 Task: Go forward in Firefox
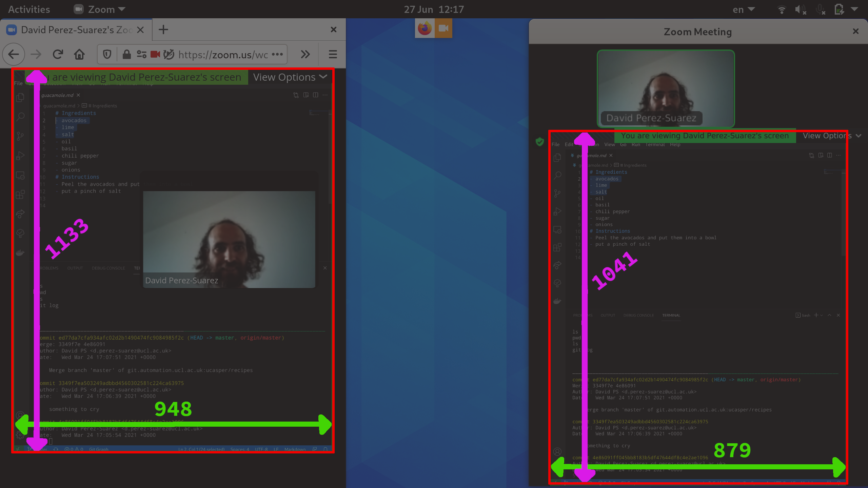tap(36, 54)
